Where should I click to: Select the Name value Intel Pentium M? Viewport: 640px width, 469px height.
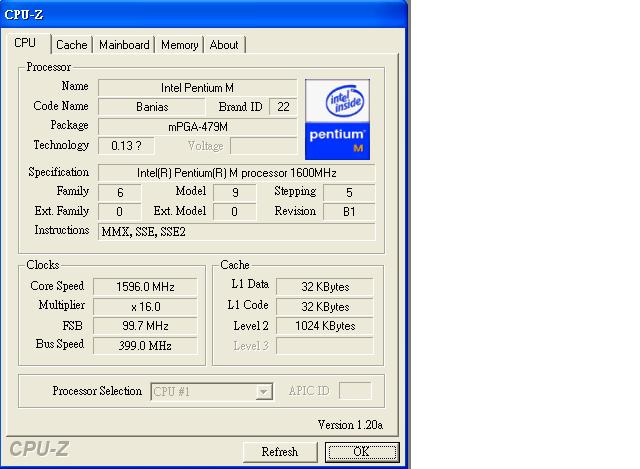pos(197,88)
